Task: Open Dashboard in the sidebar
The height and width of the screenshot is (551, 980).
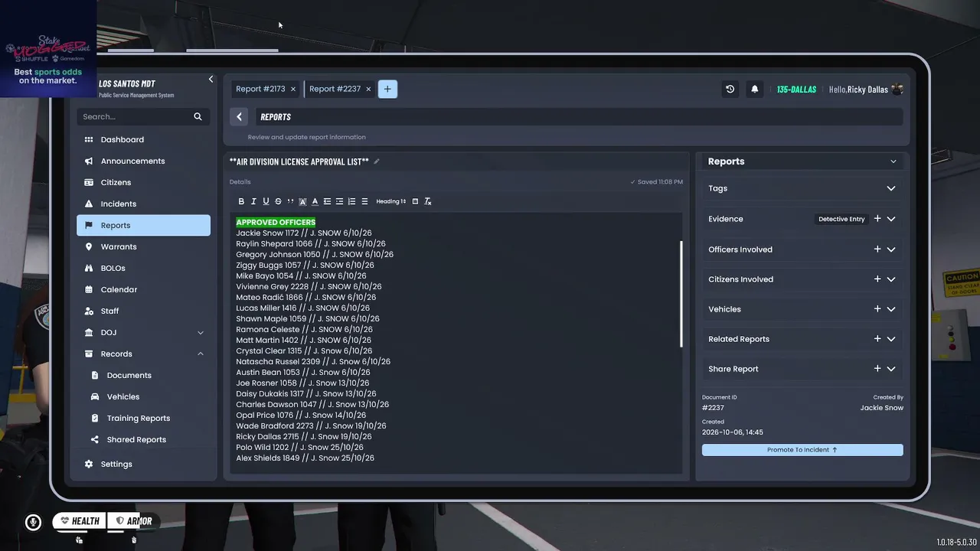Action: (143, 139)
